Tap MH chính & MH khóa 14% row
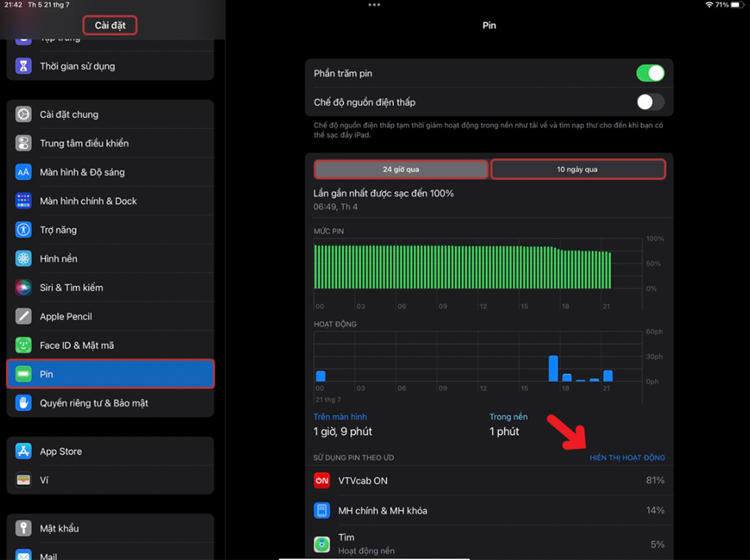The image size is (750, 560). pyautogui.click(x=489, y=510)
